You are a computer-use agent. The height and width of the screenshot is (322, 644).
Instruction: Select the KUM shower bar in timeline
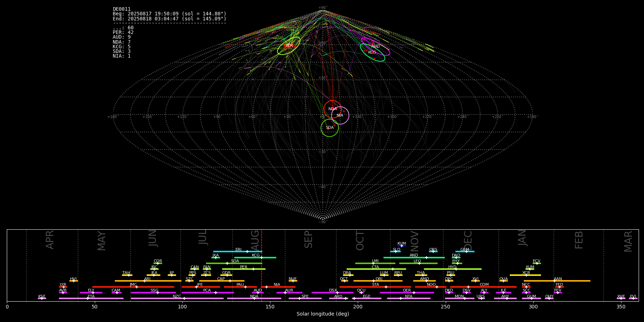pyautogui.click(x=402, y=246)
